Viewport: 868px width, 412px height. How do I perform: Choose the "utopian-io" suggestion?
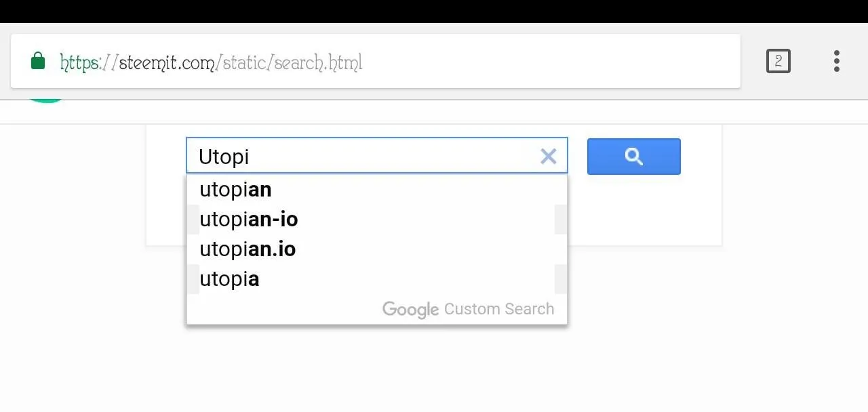[376, 220]
